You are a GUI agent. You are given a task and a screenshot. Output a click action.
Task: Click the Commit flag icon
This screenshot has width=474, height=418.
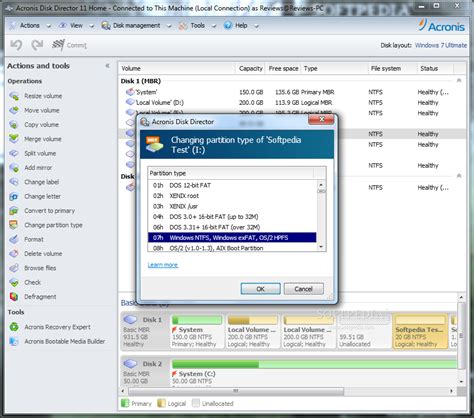pyautogui.click(x=58, y=45)
